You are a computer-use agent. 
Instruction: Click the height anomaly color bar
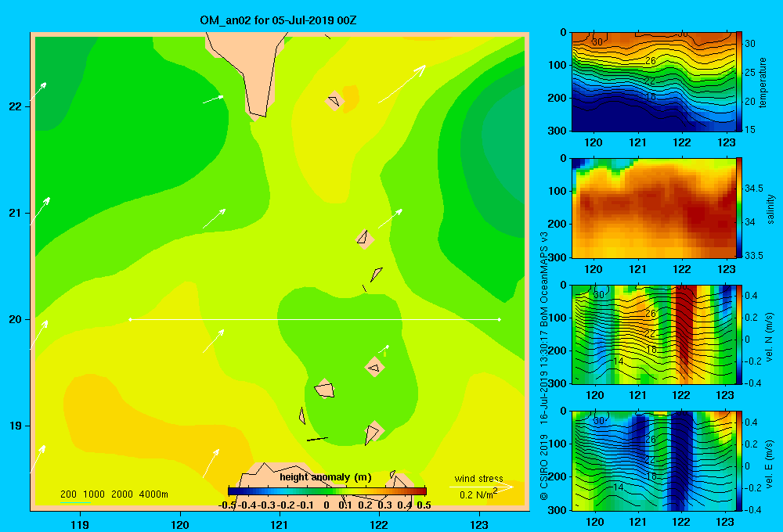[327, 491]
